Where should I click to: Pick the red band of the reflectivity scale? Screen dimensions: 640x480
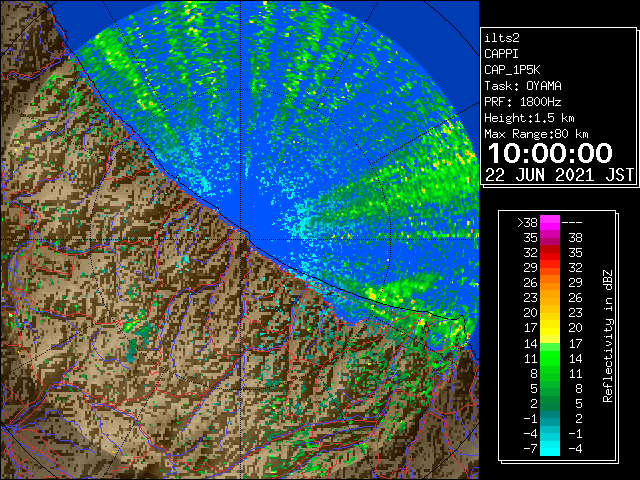(550, 253)
